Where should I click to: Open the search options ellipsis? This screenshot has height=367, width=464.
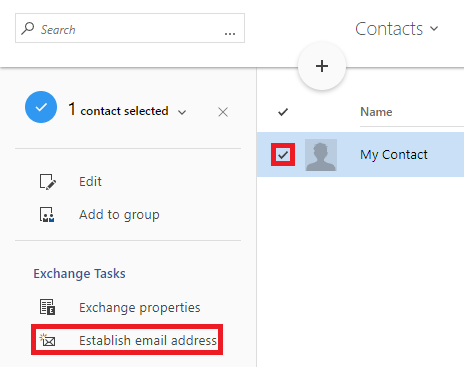[x=230, y=33]
